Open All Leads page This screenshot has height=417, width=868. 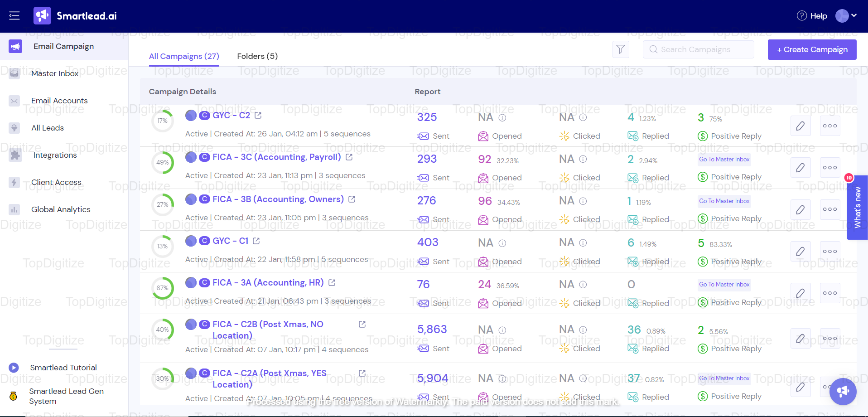click(48, 128)
